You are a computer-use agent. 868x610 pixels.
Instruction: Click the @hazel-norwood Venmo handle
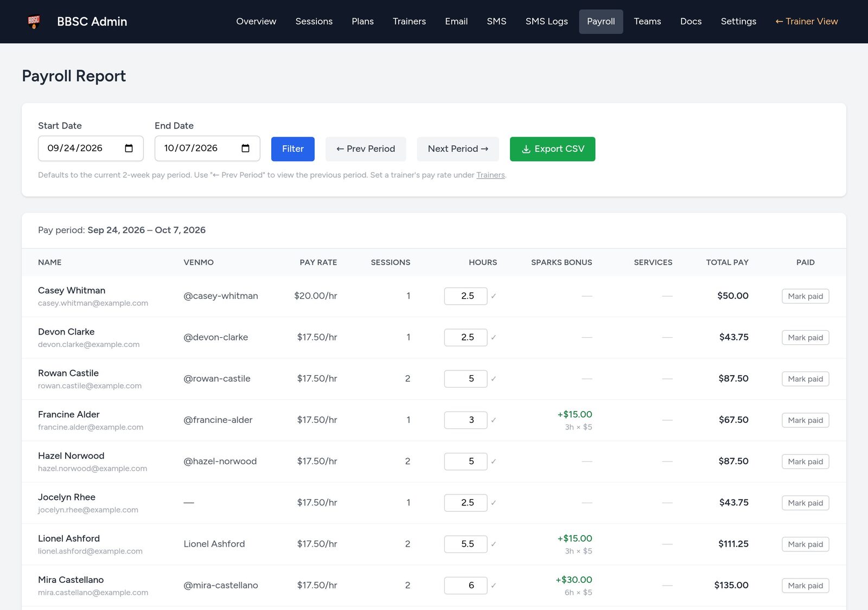[220, 461]
